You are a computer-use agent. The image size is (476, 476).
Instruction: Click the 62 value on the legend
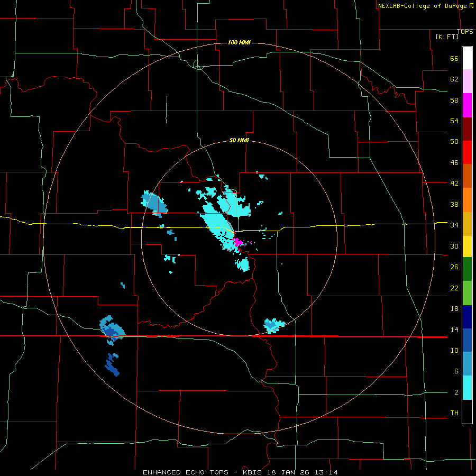tap(454, 79)
